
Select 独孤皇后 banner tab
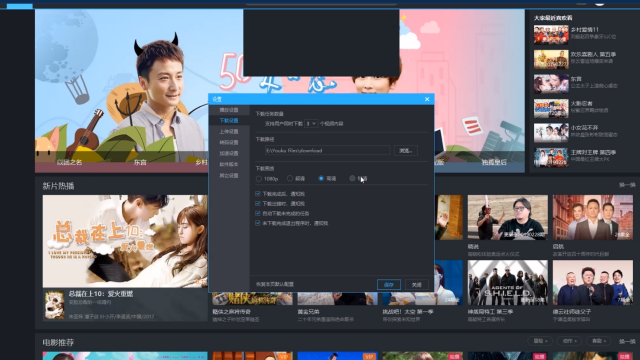coord(494,162)
